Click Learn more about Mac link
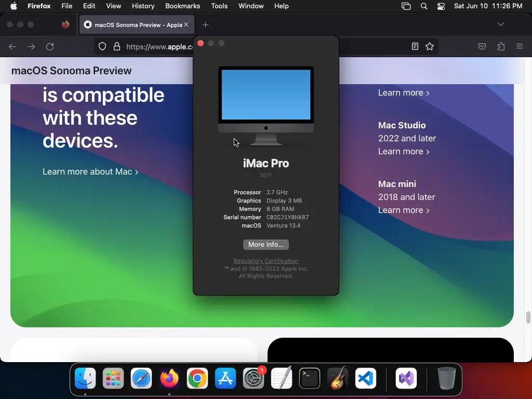 click(x=90, y=171)
